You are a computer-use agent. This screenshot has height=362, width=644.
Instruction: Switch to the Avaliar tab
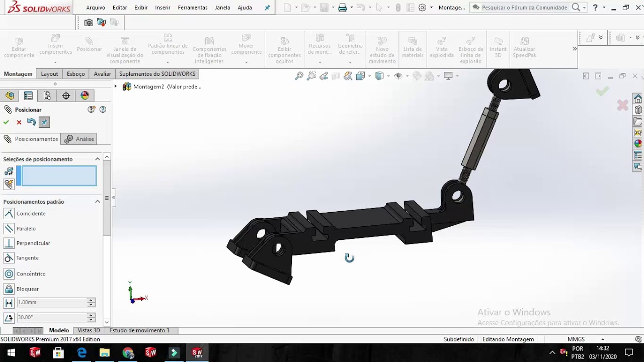[x=102, y=74]
